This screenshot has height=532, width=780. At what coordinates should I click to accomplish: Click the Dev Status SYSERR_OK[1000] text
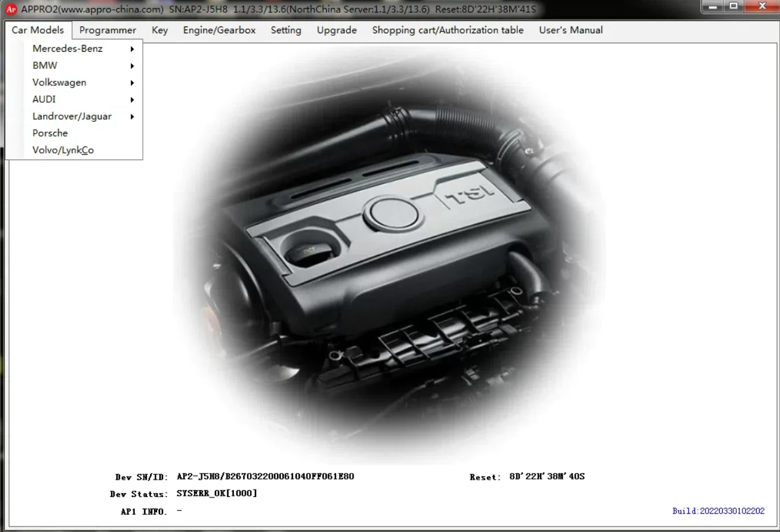(217, 493)
